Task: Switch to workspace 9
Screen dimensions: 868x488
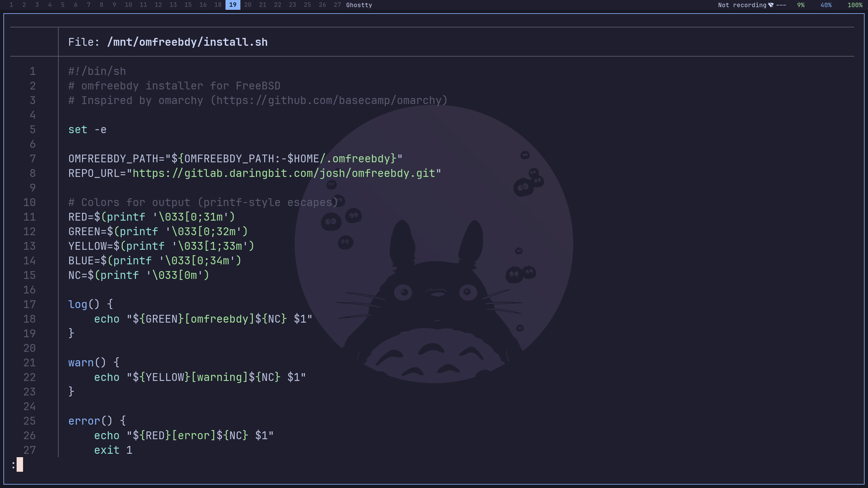Action: pyautogui.click(x=114, y=5)
